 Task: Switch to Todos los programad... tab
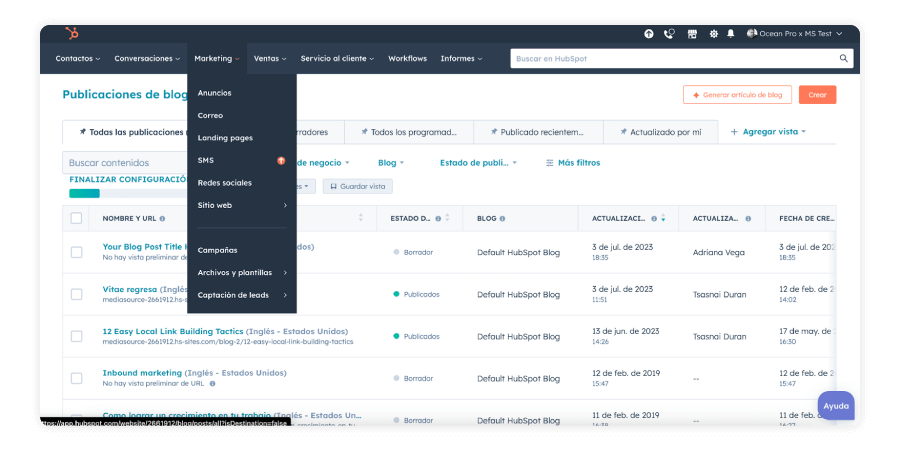pyautogui.click(x=409, y=132)
